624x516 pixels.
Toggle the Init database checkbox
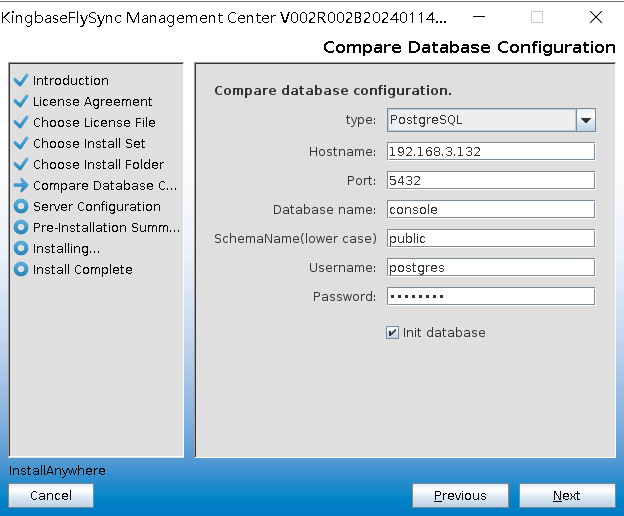pyautogui.click(x=392, y=333)
